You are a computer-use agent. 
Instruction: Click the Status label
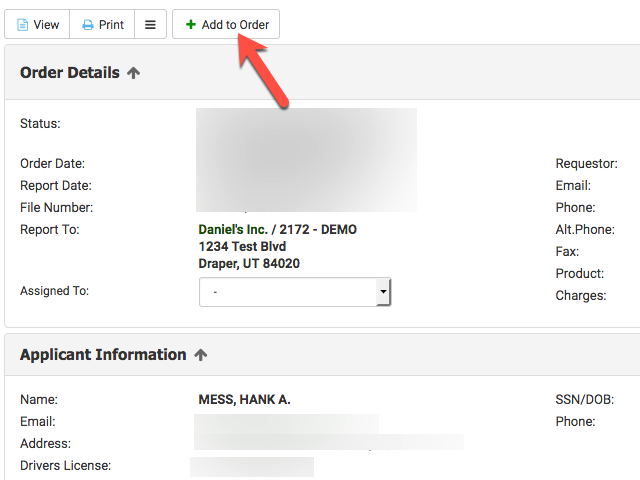click(40, 124)
